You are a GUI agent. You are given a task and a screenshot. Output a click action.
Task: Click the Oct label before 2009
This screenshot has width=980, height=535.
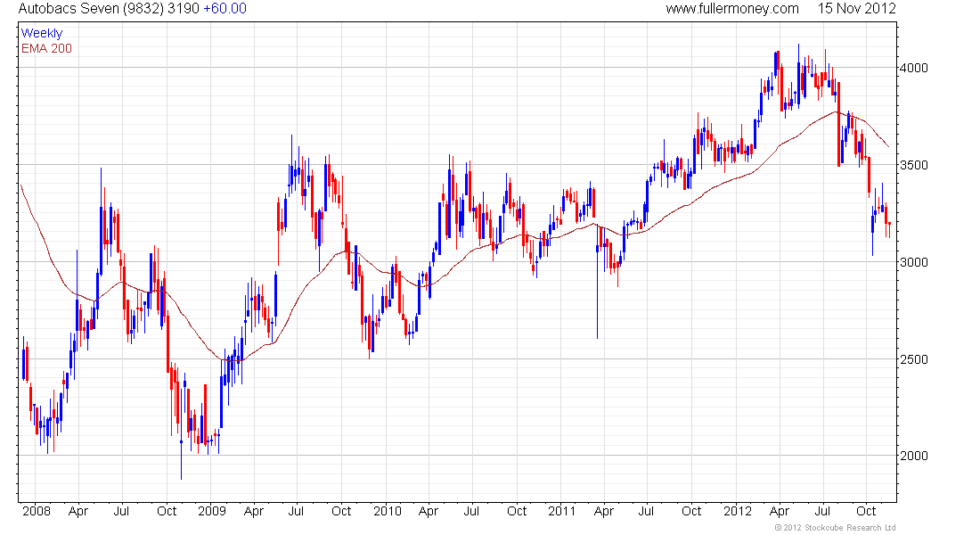point(167,511)
